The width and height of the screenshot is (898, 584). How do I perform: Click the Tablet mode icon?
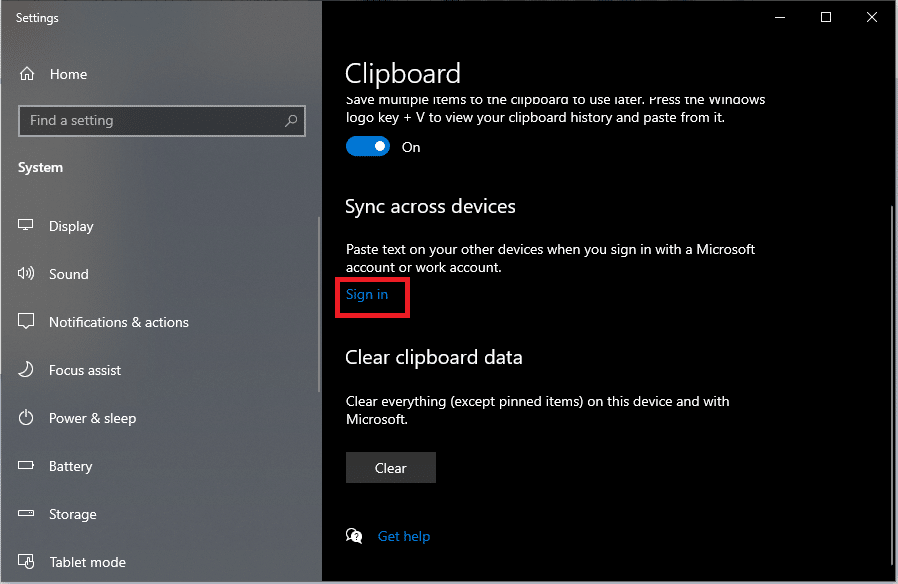pos(27,562)
